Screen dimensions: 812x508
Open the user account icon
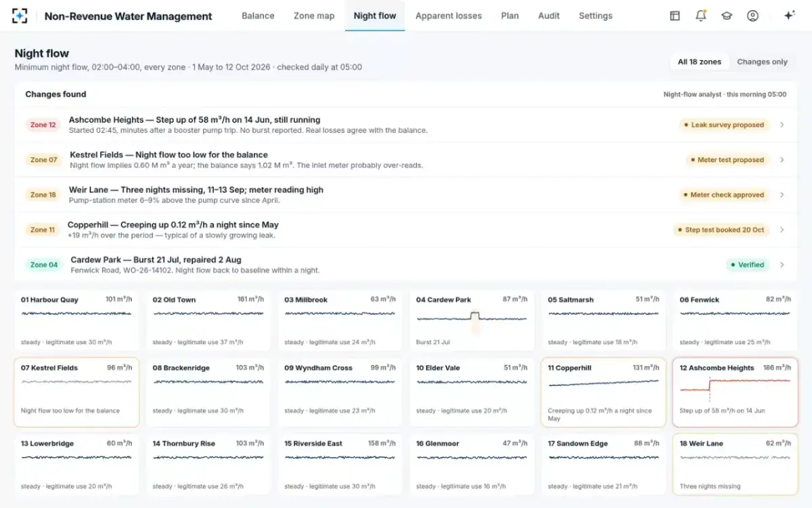pyautogui.click(x=752, y=16)
